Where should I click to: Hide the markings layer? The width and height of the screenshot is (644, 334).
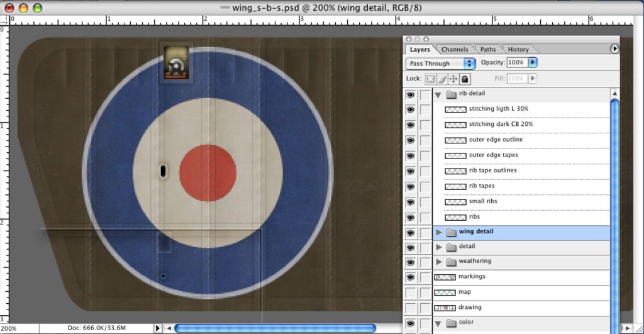410,277
